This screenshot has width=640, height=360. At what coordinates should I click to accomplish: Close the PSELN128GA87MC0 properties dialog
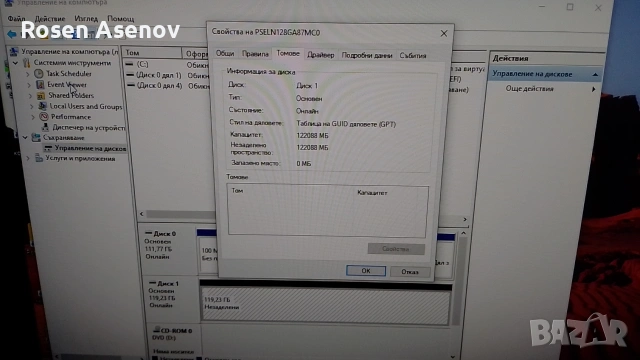point(444,34)
